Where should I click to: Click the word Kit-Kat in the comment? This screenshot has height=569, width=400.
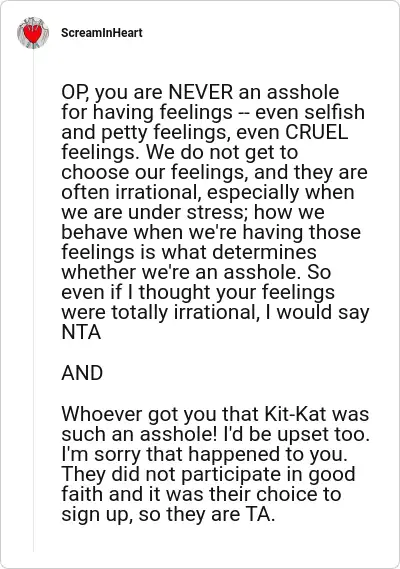click(295, 414)
